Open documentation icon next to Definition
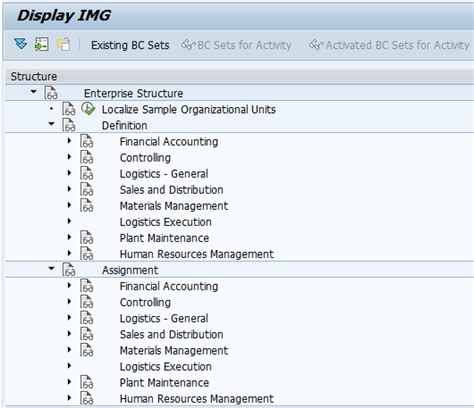Screen dimensions: 474x408 (x=69, y=125)
